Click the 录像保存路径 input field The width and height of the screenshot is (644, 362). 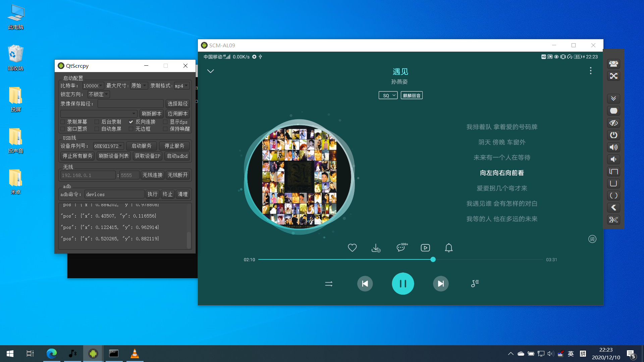[x=130, y=104]
